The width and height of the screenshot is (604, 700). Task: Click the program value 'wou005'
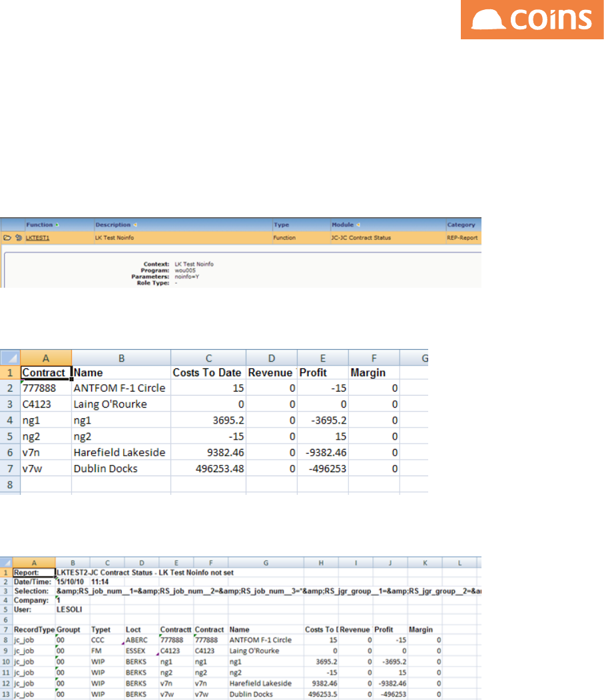pos(185,270)
